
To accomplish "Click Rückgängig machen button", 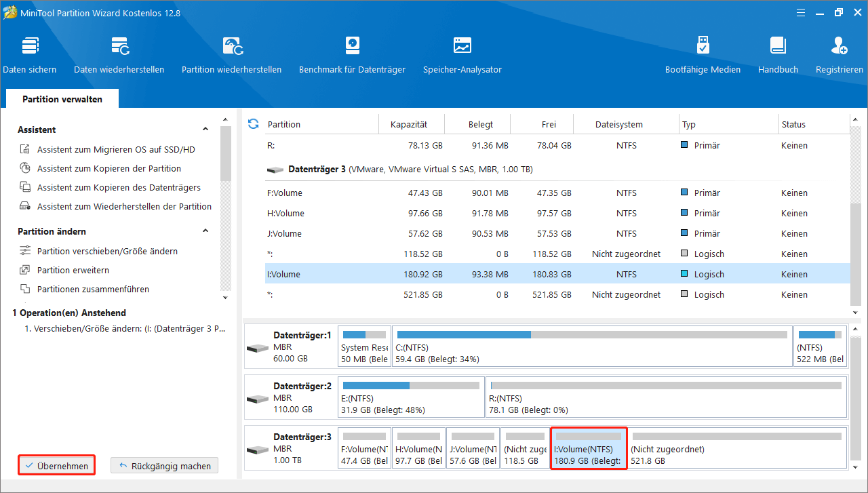I will pyautogui.click(x=165, y=466).
